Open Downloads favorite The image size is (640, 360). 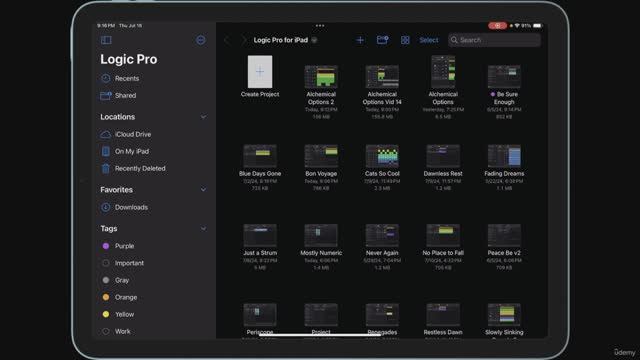[x=124, y=207]
